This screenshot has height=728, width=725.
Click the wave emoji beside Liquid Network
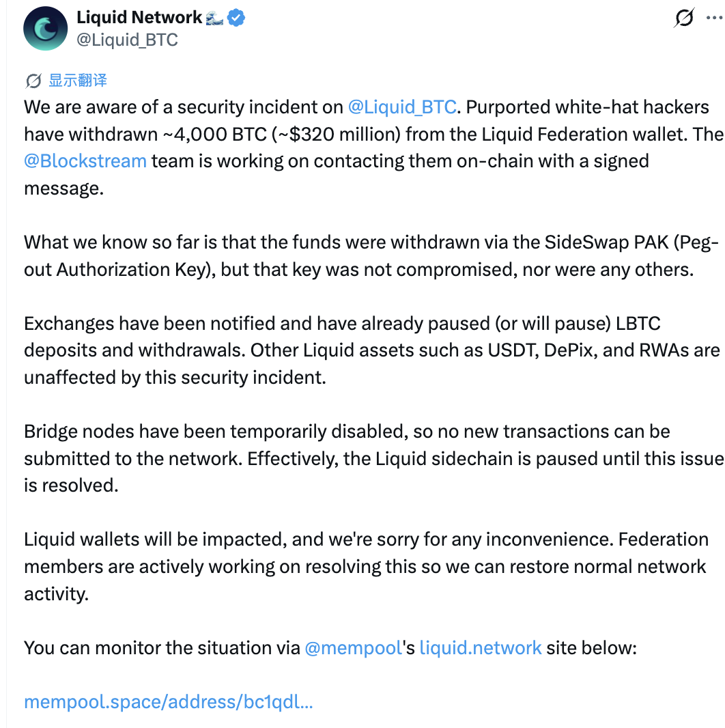214,18
